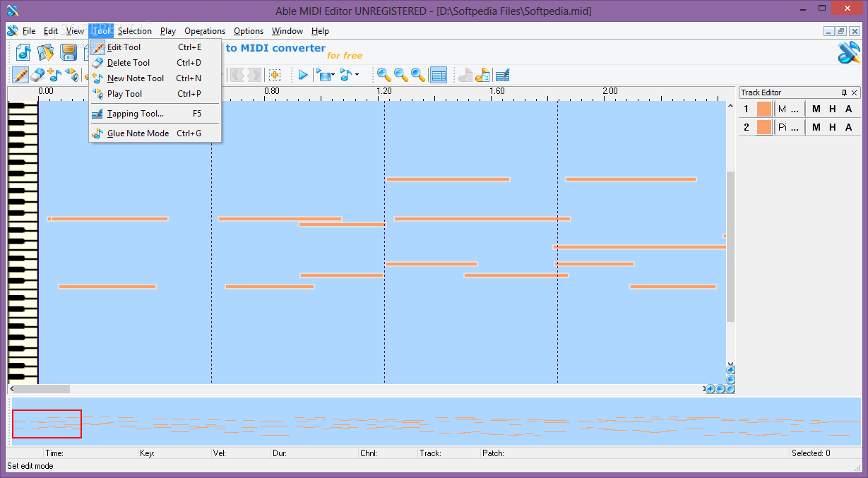Click the Able MIDI logo at top right
Screen dimensions: 868x478
click(848, 53)
